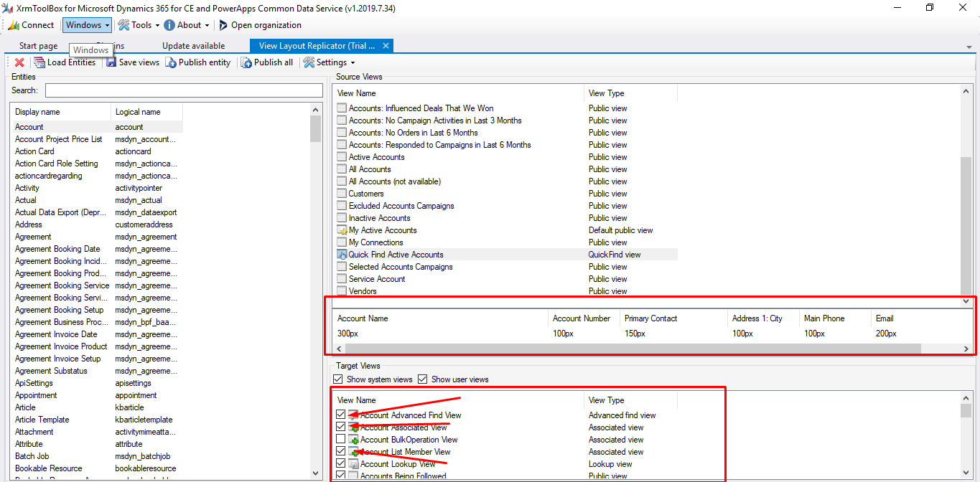Uncheck the Account Lookup View checkbox
Image resolution: width=980 pixels, height=482 pixels.
click(341, 464)
